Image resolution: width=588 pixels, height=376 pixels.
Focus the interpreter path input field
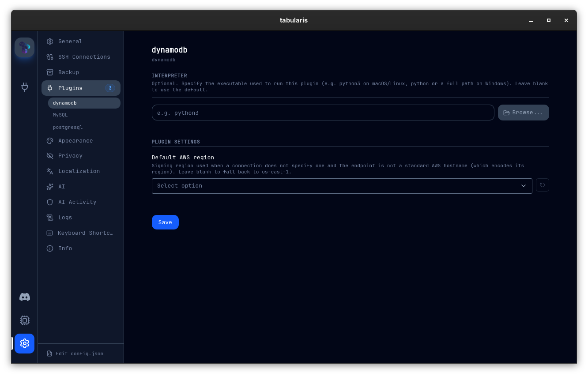click(x=323, y=113)
